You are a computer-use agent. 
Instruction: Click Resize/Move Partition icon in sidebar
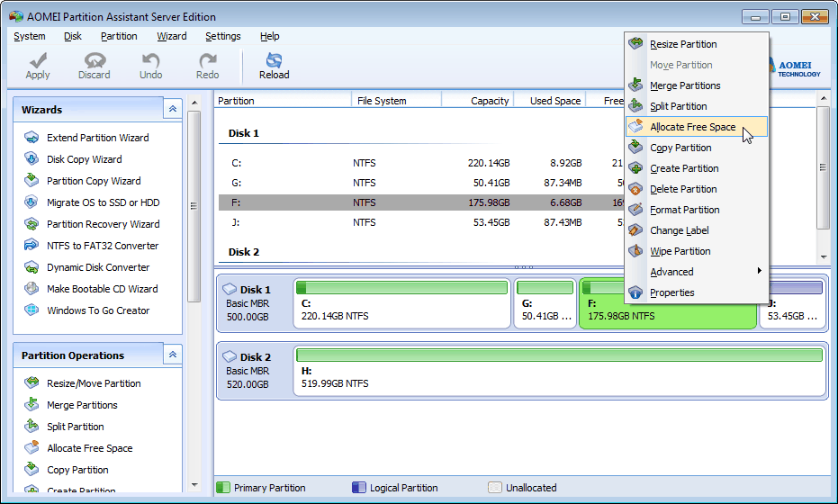click(x=32, y=382)
